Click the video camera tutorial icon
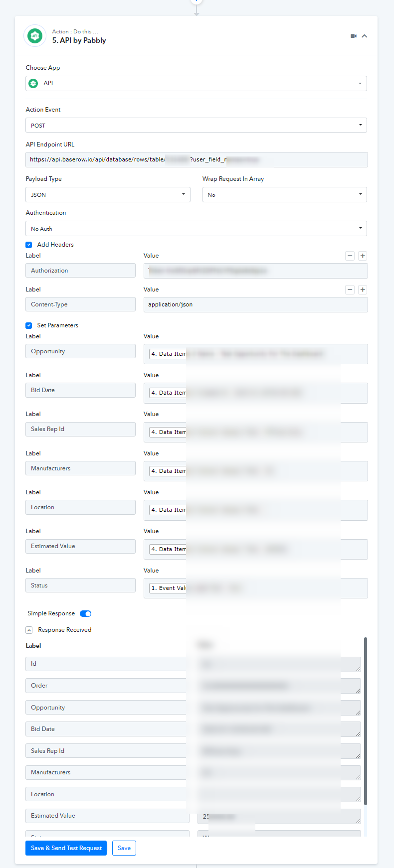 tap(354, 36)
